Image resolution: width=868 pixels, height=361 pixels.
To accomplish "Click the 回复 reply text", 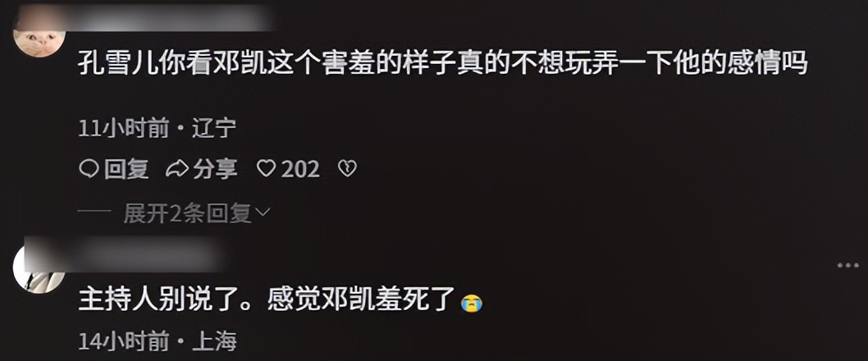I will tap(127, 168).
